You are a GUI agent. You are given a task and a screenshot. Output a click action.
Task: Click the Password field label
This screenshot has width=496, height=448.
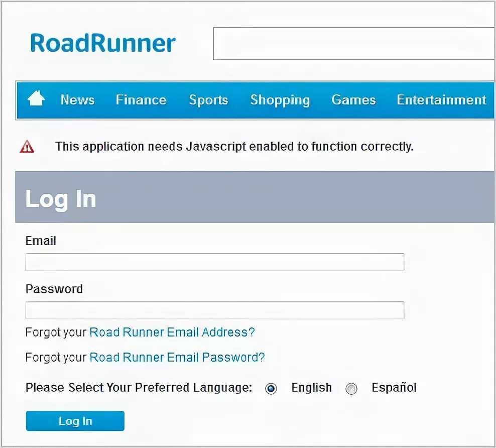[x=54, y=289]
